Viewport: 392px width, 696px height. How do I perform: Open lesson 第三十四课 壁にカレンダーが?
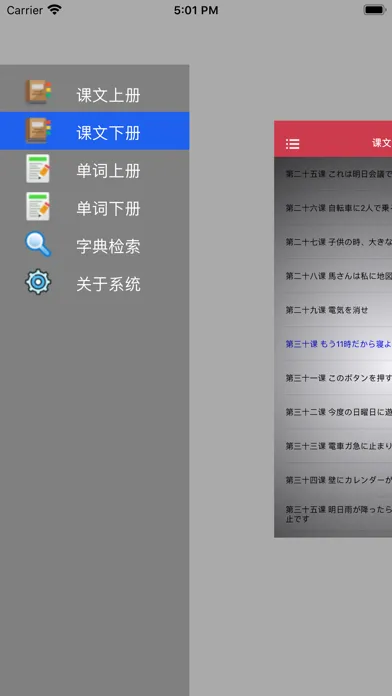(333, 480)
